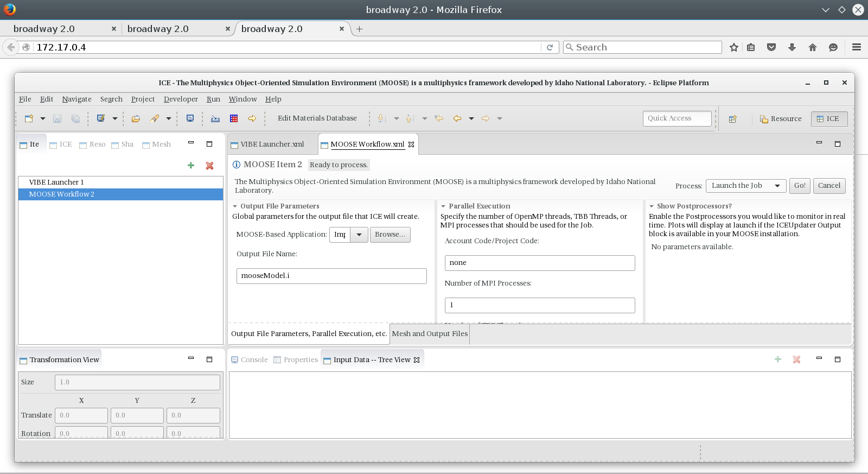This screenshot has width=868, height=474.
Task: Switch to Mesh and Output Files page tab
Action: [x=430, y=334]
